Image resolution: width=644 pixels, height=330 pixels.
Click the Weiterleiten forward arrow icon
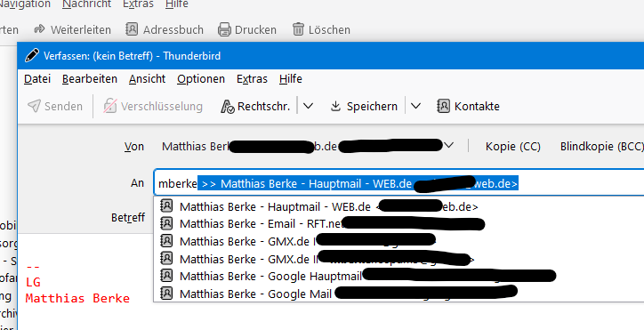tap(39, 29)
